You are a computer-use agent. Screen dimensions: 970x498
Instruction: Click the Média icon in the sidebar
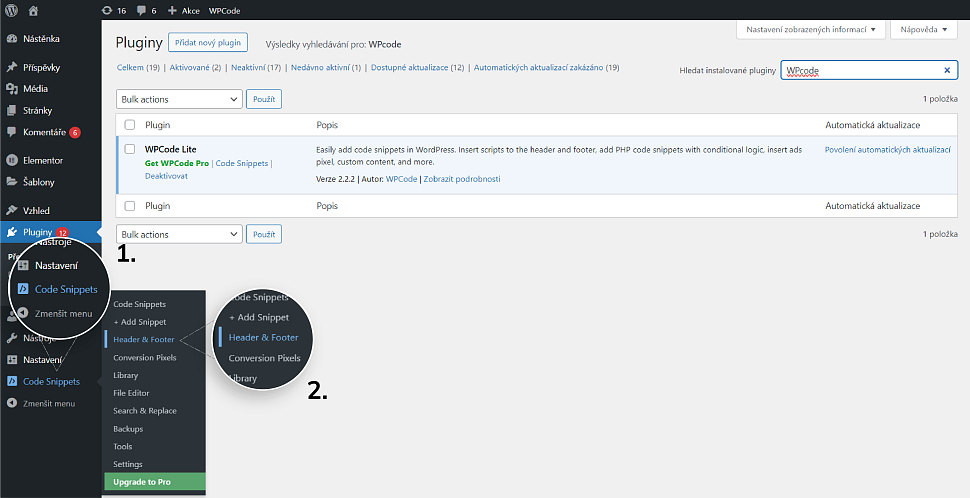coord(12,88)
